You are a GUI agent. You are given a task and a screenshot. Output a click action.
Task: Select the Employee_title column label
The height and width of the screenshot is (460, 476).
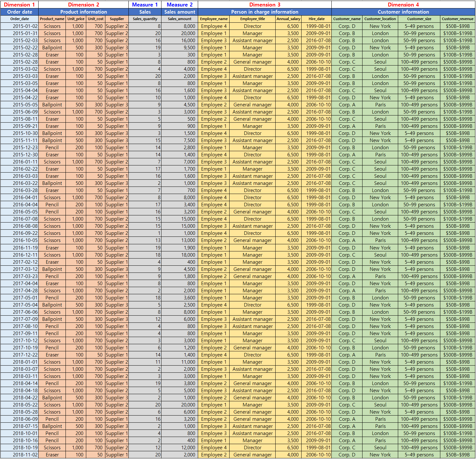253,19
